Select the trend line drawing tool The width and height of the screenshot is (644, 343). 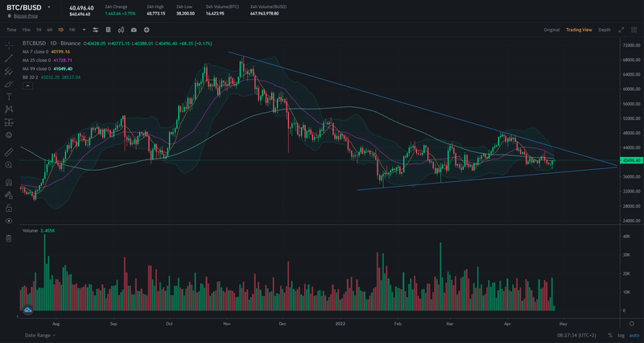point(9,58)
